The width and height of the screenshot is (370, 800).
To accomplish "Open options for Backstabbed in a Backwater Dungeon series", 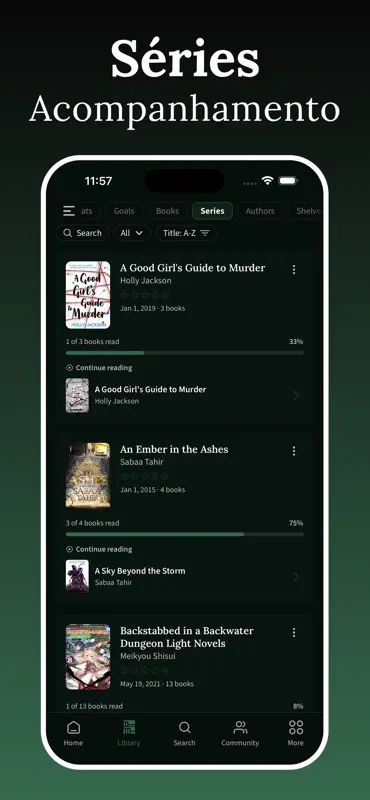I will click(x=293, y=633).
